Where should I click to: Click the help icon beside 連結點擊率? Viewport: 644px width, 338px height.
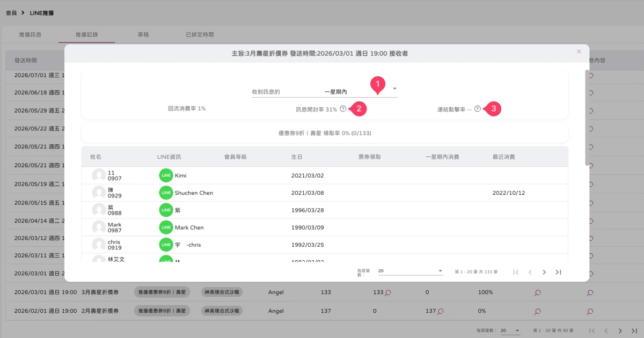click(477, 109)
